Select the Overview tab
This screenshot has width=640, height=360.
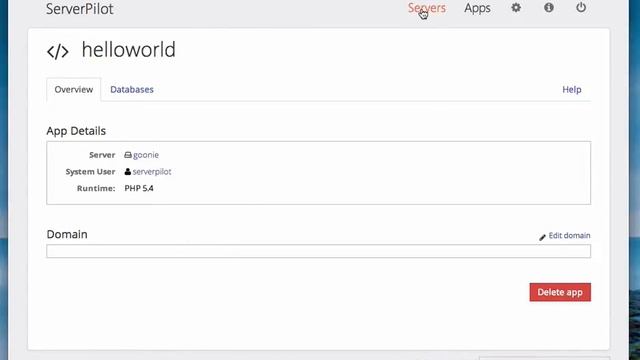click(x=73, y=89)
